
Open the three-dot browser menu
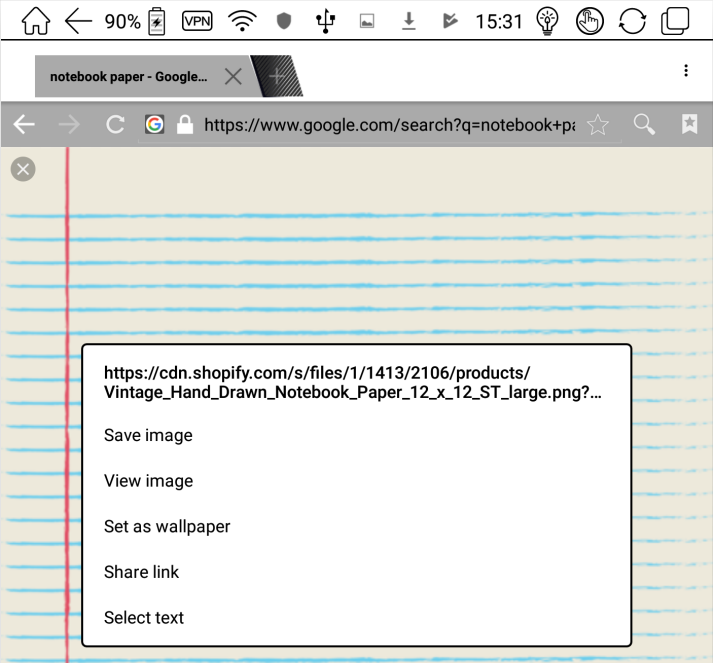(x=686, y=70)
